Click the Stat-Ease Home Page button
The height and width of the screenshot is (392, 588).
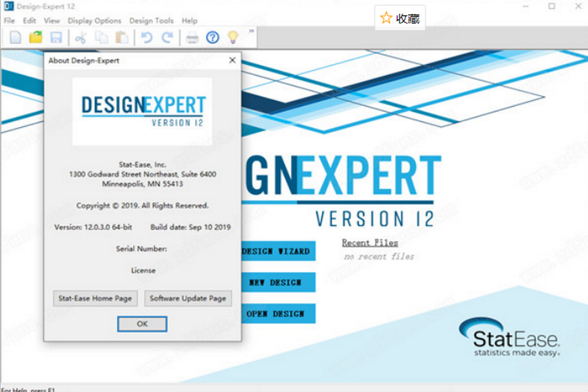tap(95, 298)
